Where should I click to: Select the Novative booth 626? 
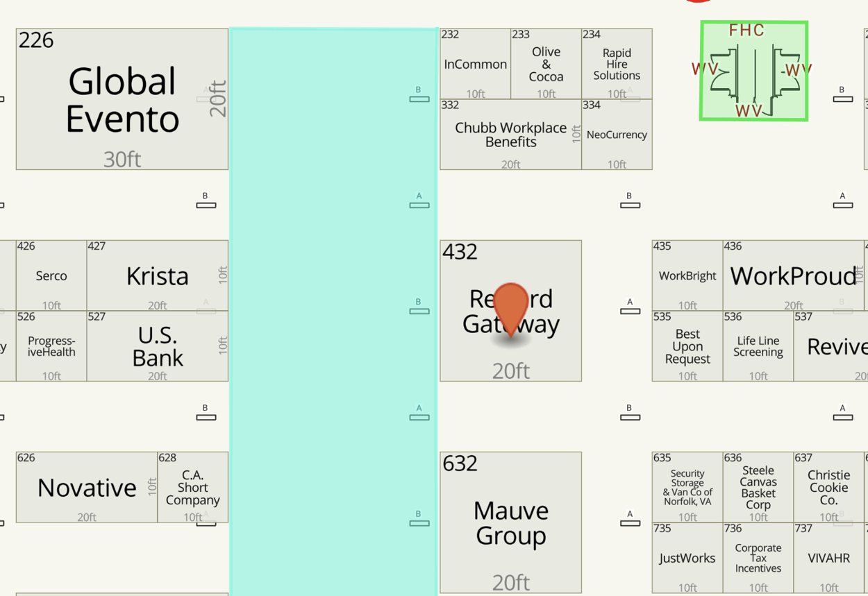87,488
